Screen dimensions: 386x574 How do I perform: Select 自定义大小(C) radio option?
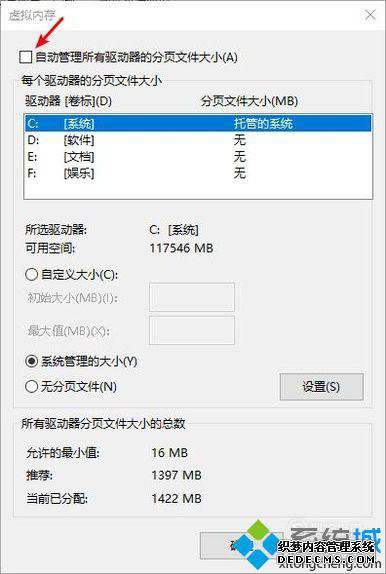31,274
